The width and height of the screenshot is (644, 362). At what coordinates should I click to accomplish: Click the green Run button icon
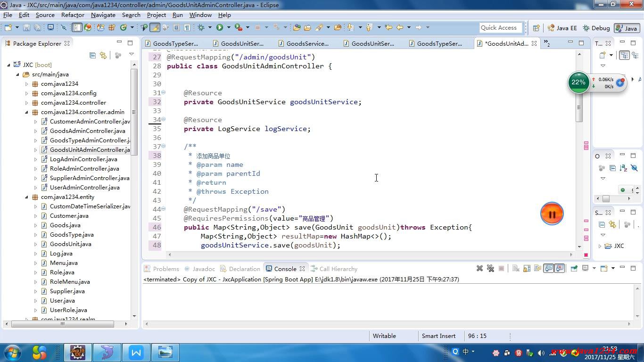[x=219, y=27]
